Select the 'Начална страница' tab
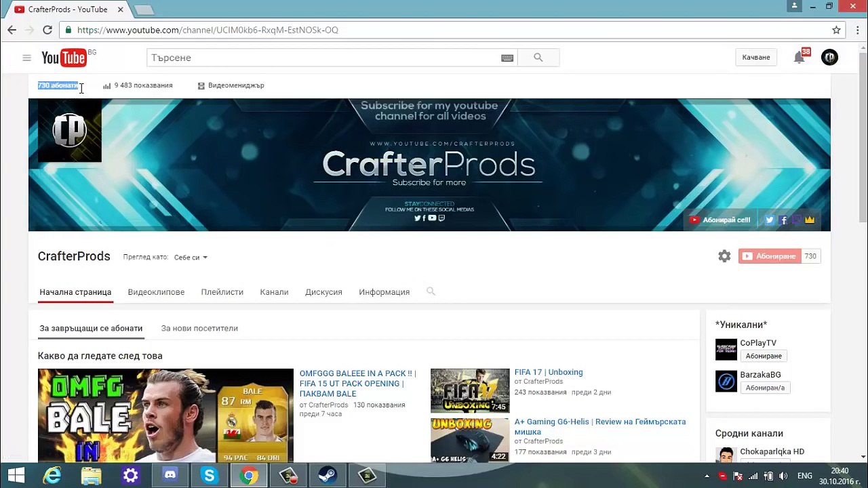This screenshot has height=488, width=868. pyautogui.click(x=75, y=292)
